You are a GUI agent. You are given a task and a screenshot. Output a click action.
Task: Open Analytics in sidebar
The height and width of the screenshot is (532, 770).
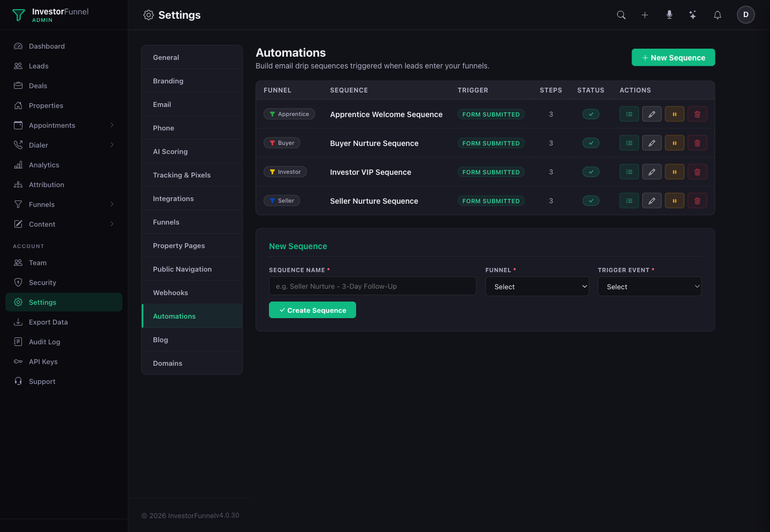tap(64, 165)
